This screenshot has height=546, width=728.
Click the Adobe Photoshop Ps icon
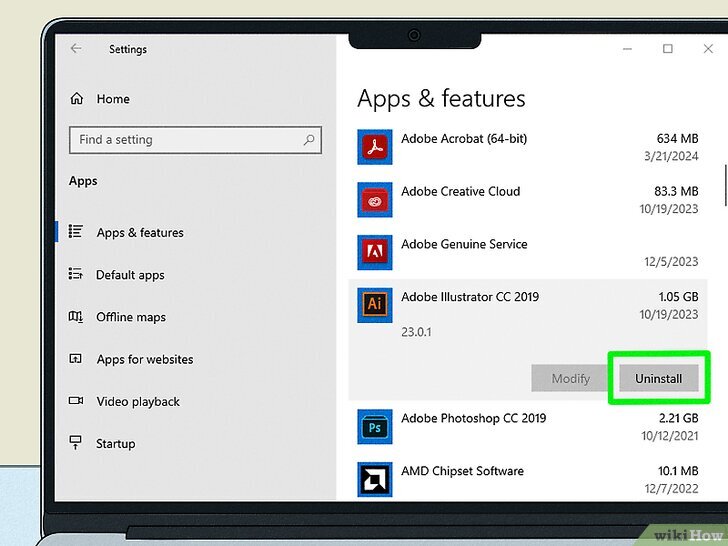click(x=375, y=427)
